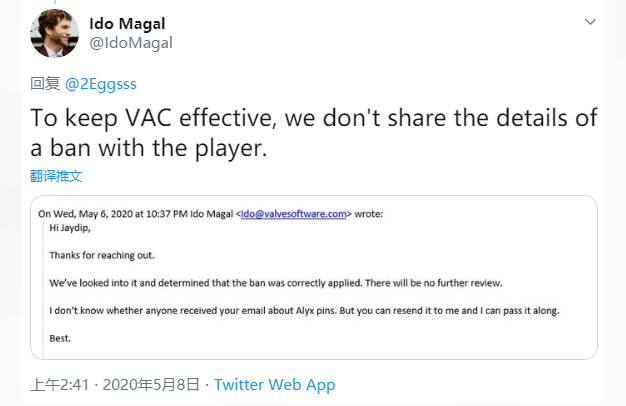The image size is (626, 406).
Task: Open the tweet options chevron menu
Action: [x=591, y=20]
